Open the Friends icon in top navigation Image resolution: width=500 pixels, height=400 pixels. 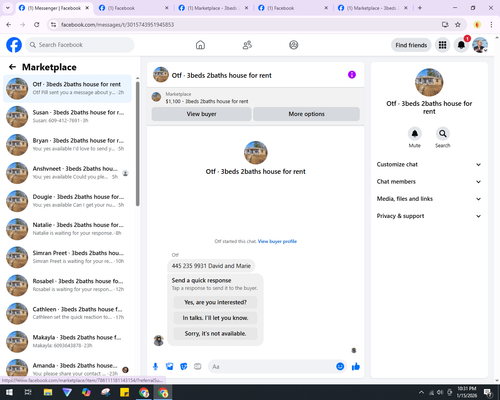point(247,45)
